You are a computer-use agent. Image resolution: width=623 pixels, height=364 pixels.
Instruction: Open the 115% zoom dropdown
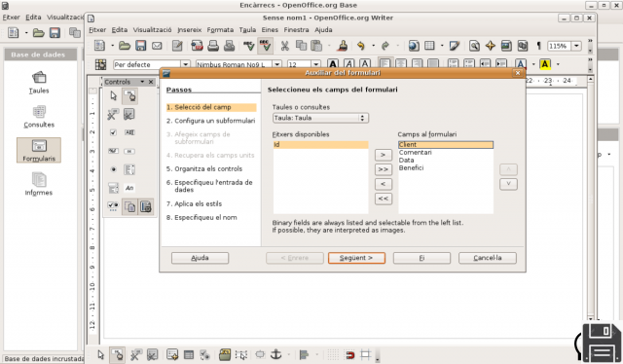point(576,46)
